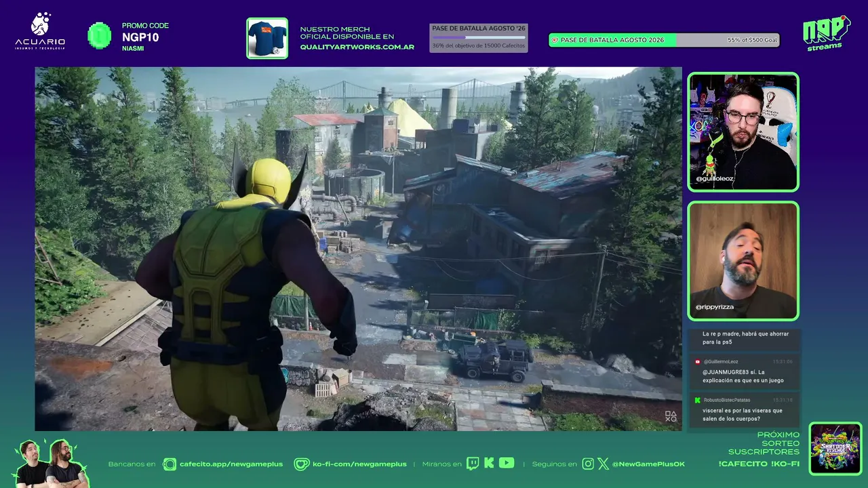Click the Cafecito cup icon
This screenshot has width=868, height=488.
tap(169, 464)
